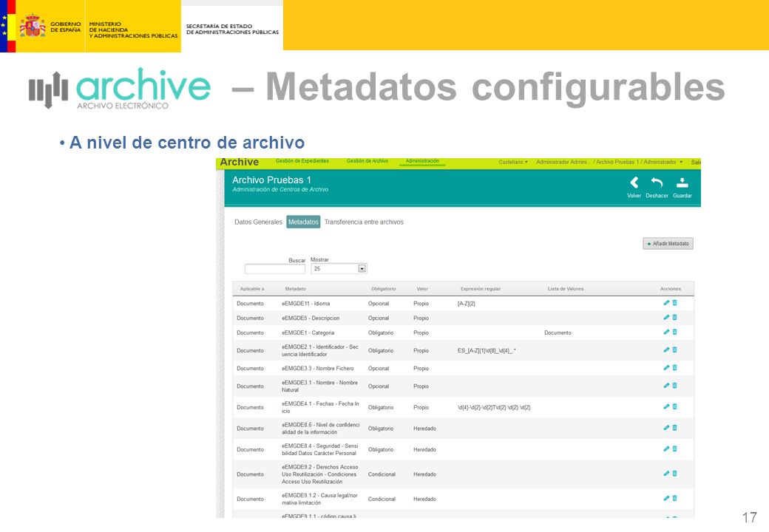Sort by the Valor column header
The width and height of the screenshot is (769, 532).
(x=422, y=289)
